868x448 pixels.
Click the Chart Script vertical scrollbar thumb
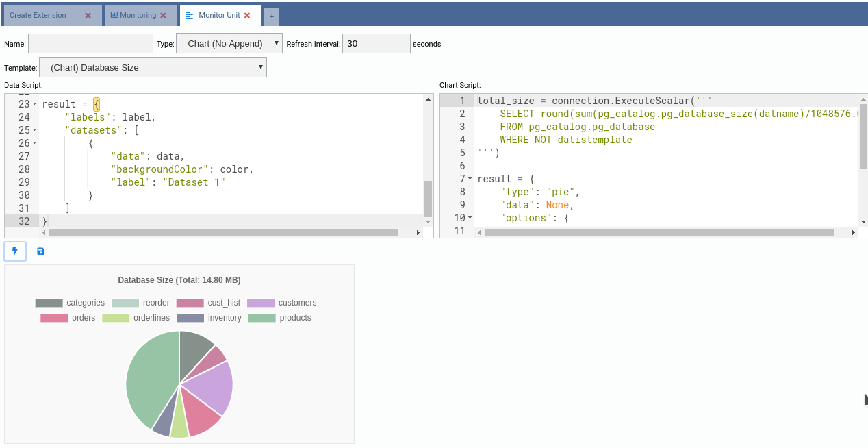863,136
